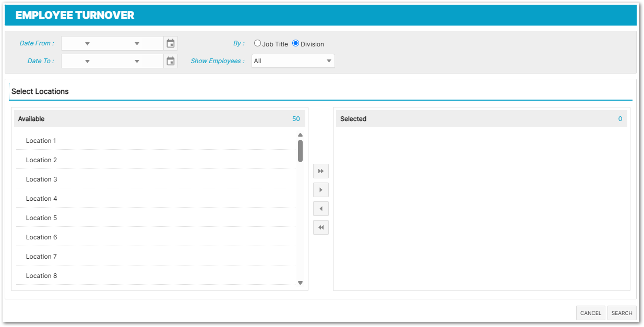
Task: Open the Date To calendar picker
Action: [x=171, y=62]
